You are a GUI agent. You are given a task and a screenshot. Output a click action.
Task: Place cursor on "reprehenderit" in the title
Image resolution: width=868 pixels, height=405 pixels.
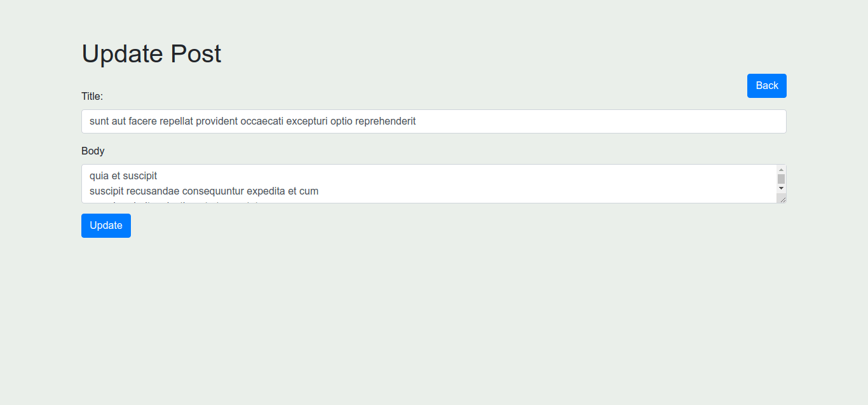pyautogui.click(x=385, y=121)
